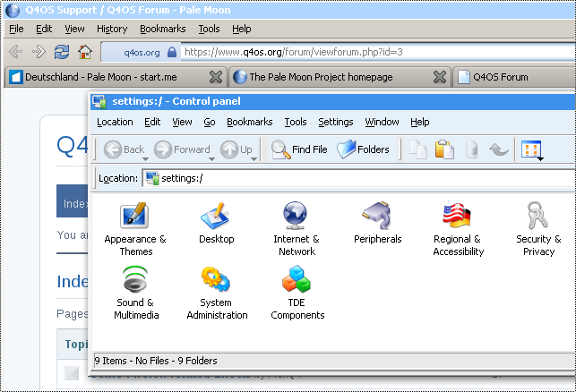Open System Administration category
Image resolution: width=576 pixels, height=392 pixels.
[x=217, y=293]
